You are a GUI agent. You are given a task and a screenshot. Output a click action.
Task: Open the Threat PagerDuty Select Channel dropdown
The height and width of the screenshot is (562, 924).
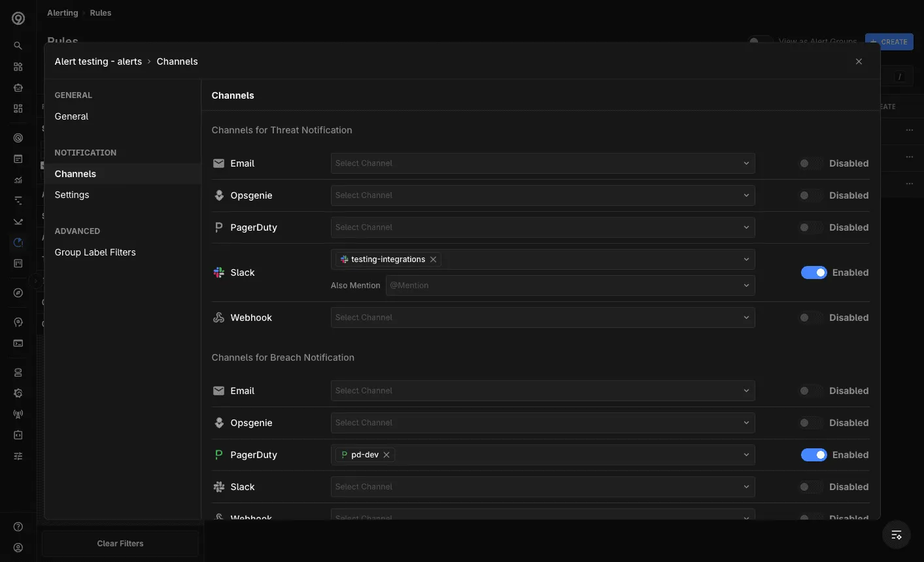click(543, 227)
